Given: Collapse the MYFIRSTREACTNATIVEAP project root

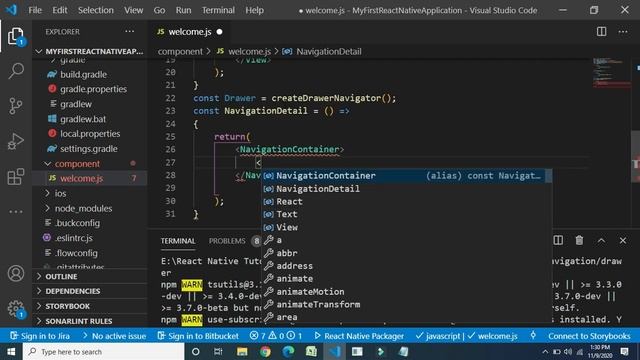Looking at the screenshot, I should click(90, 51).
